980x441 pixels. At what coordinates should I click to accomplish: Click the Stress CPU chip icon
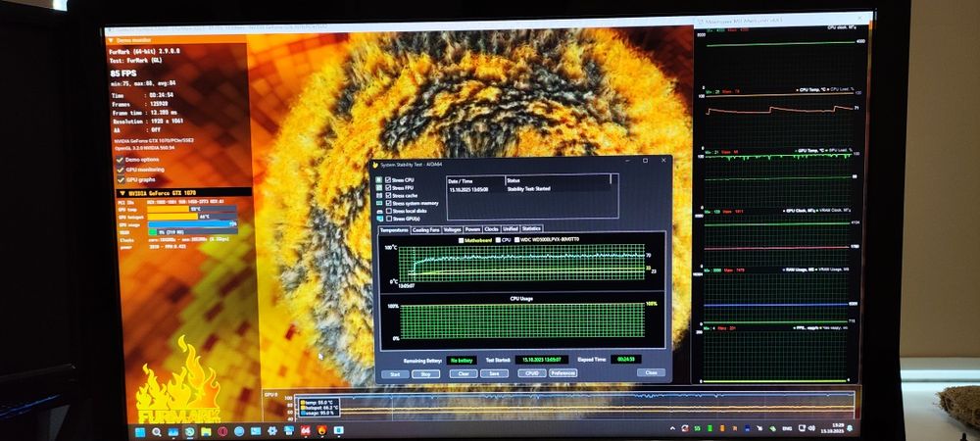click(x=378, y=180)
